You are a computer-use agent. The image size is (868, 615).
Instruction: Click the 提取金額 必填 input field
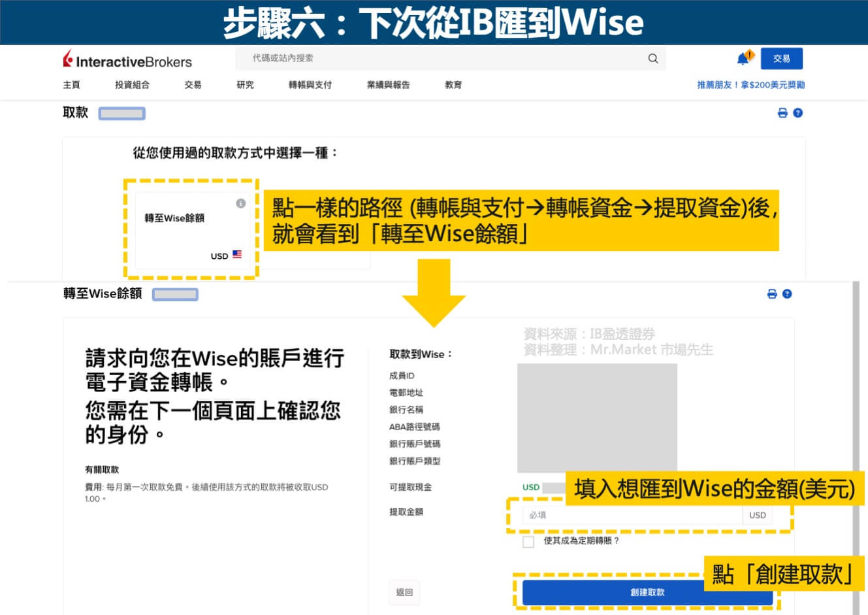click(x=632, y=515)
